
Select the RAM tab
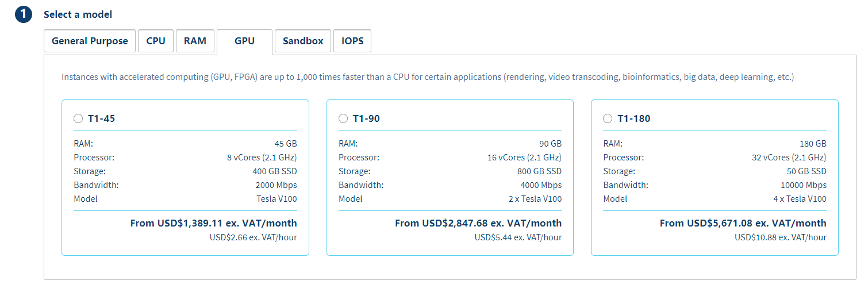(195, 41)
